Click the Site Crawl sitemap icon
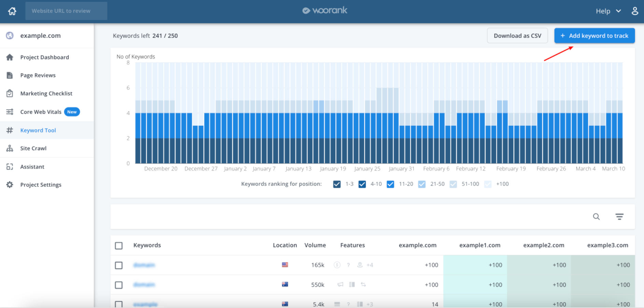 (10, 148)
